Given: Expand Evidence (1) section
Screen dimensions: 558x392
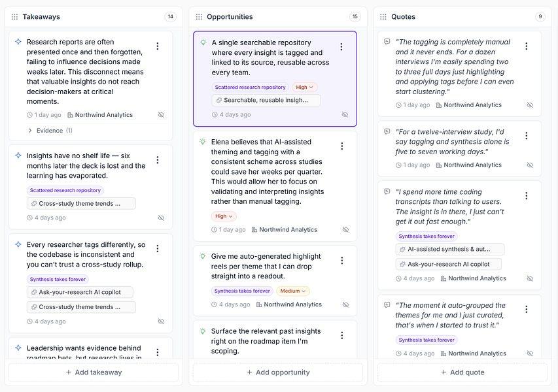Looking at the screenshot, I should pyautogui.click(x=50, y=131).
